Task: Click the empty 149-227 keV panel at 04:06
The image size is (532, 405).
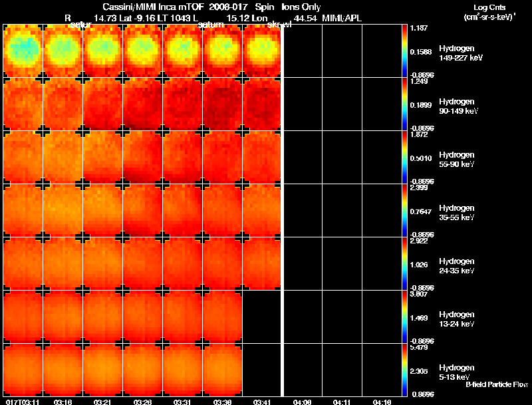Action: 303,51
